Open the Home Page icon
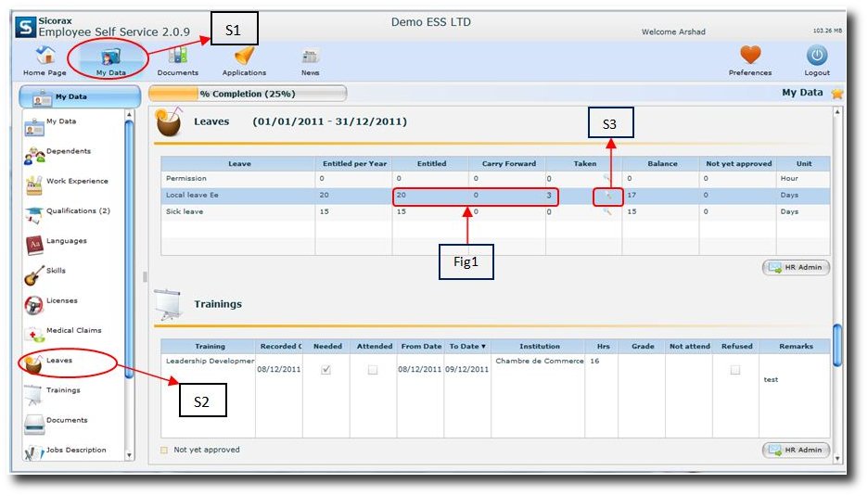Viewport: 868px width, 496px height. (45, 57)
